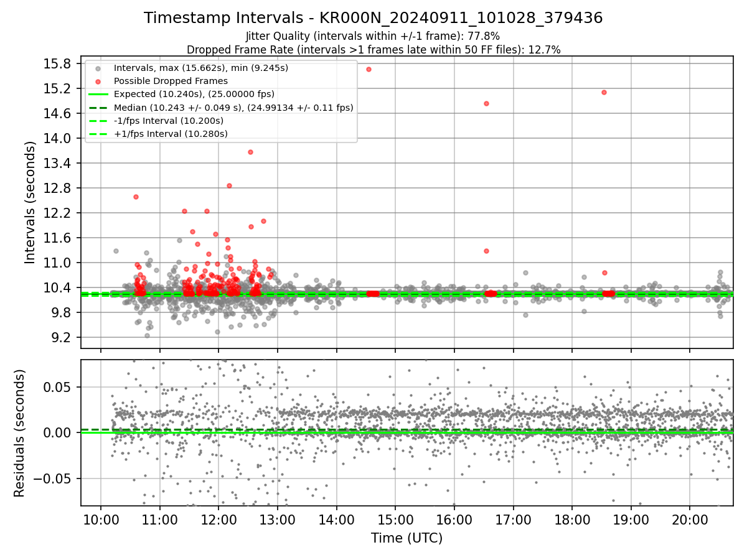Click legend entry starting 'Median (10.243 +/- 0.049 s)'
Viewport: 747px width, 560px height.
click(x=233, y=108)
